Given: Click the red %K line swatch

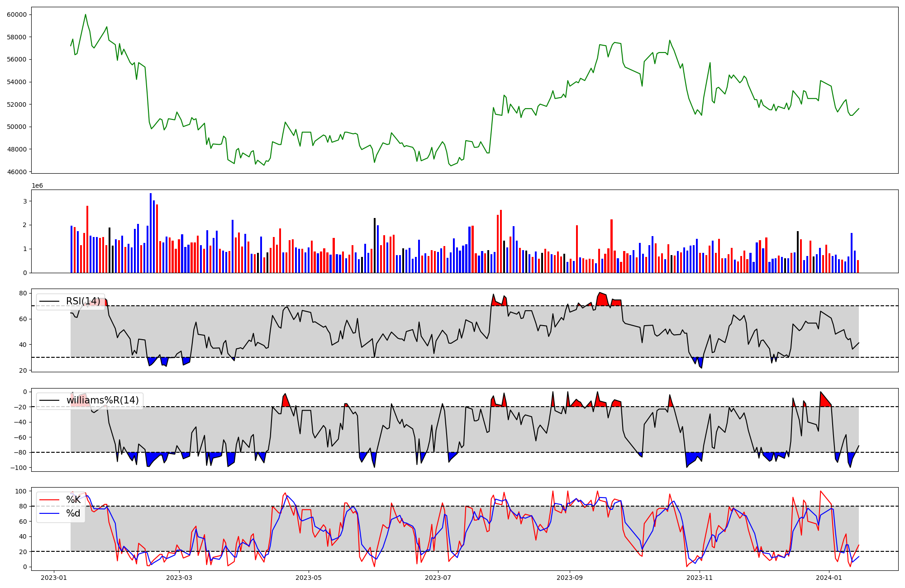Looking at the screenshot, I should pos(49,500).
